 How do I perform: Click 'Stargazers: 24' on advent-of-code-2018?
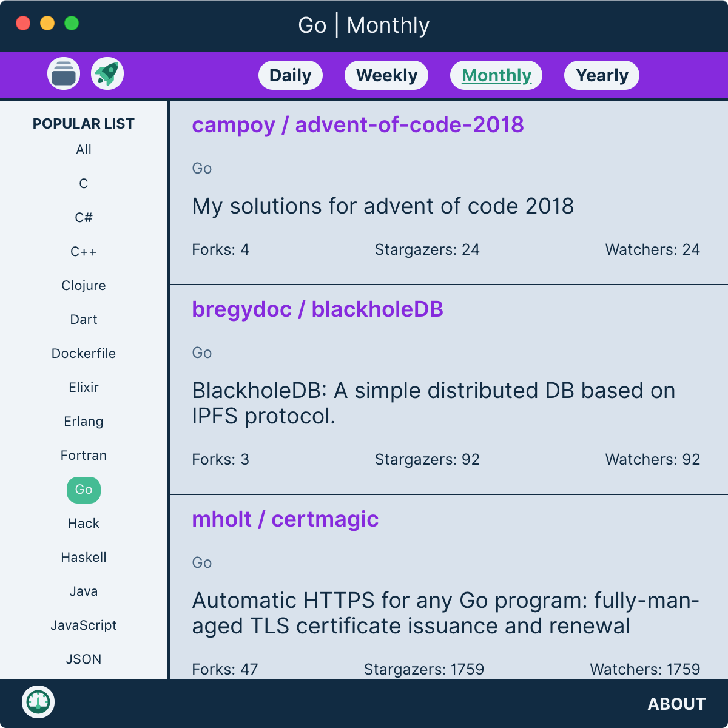[x=427, y=250]
